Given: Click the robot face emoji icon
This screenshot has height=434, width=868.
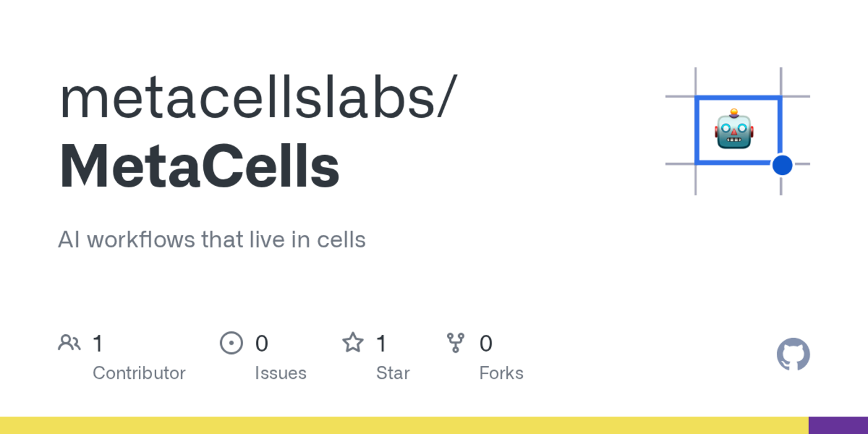Looking at the screenshot, I should coord(734,129).
